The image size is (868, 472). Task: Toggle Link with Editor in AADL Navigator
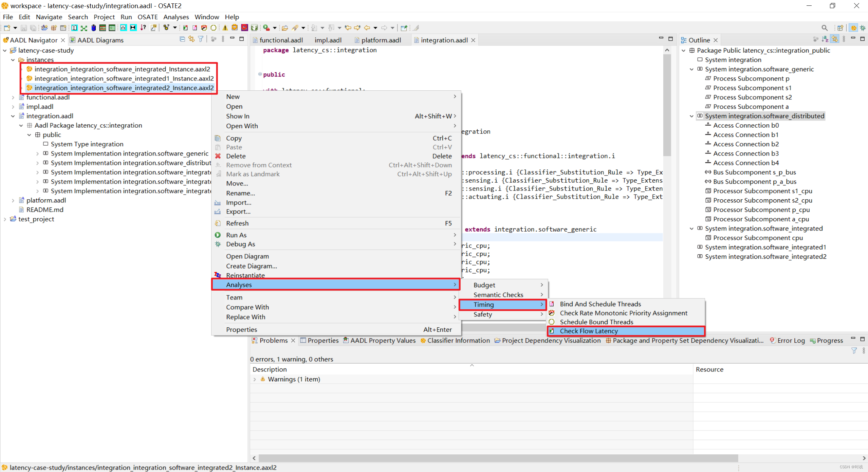191,39
